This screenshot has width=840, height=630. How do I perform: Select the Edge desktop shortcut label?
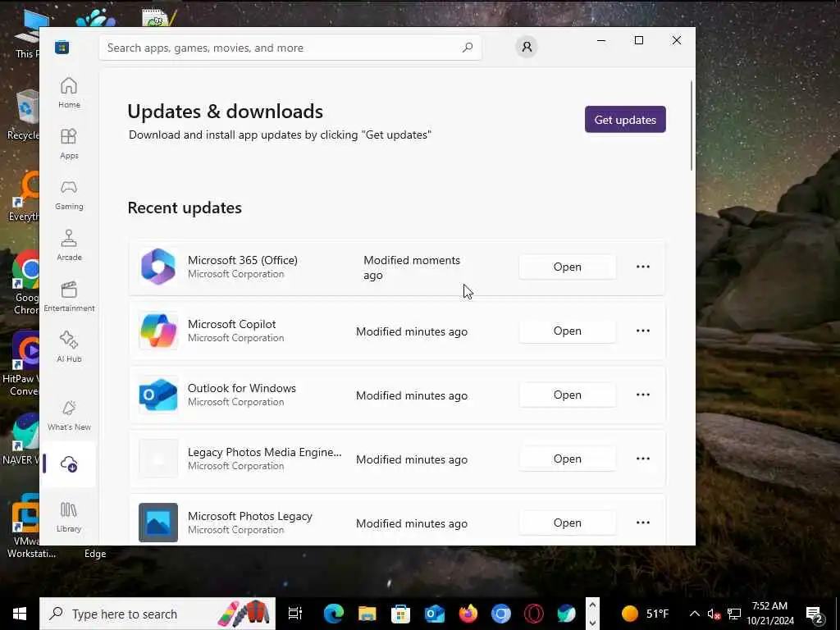(x=95, y=554)
